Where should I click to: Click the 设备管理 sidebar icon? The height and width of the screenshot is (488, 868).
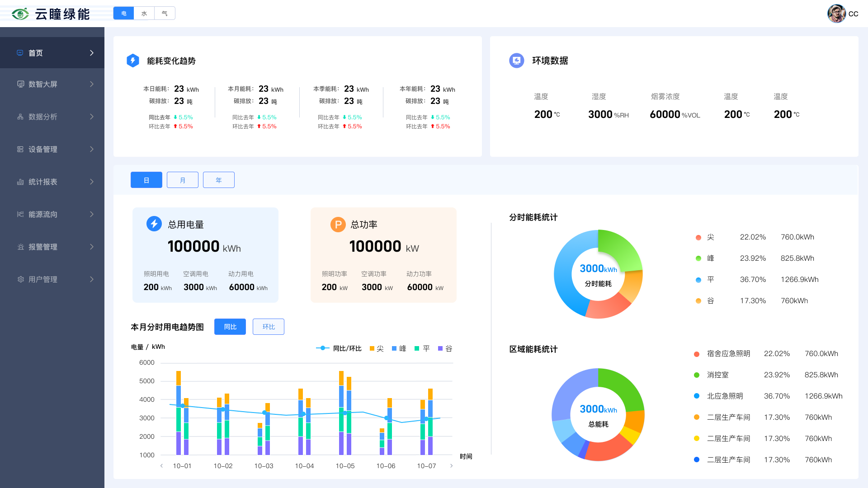pos(20,149)
